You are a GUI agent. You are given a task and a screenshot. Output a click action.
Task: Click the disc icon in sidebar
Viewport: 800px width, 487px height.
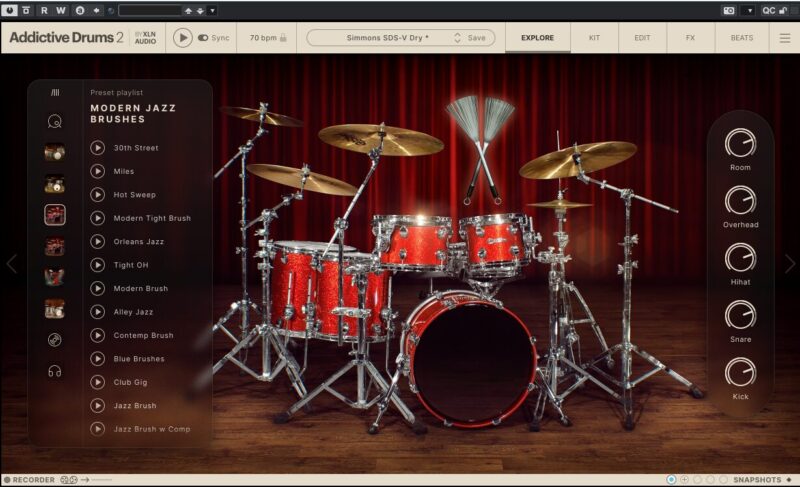(55, 340)
